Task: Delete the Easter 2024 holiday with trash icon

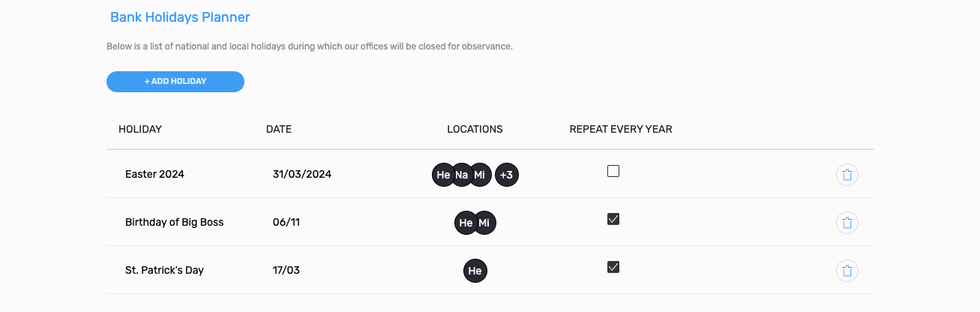Action: click(x=847, y=175)
